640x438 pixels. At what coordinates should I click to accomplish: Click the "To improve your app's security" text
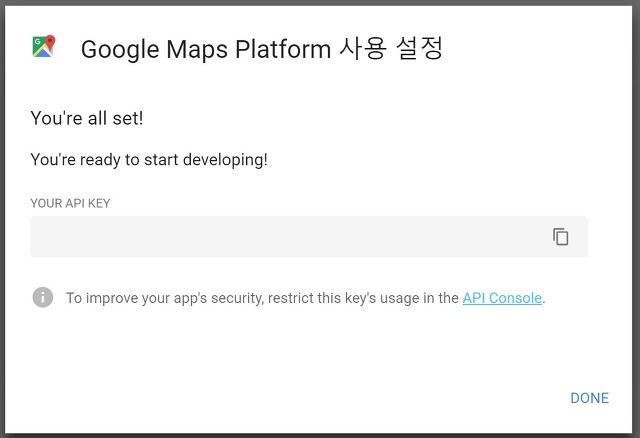click(x=167, y=298)
